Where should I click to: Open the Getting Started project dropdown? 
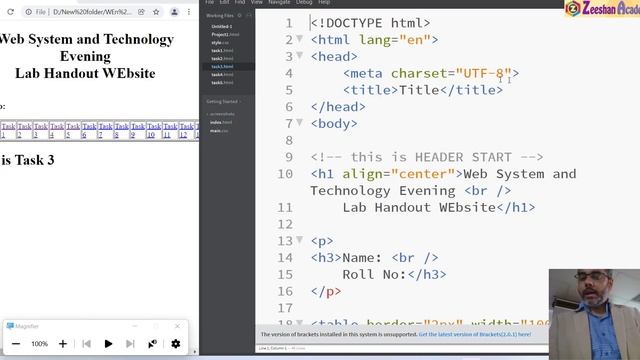coord(224,102)
